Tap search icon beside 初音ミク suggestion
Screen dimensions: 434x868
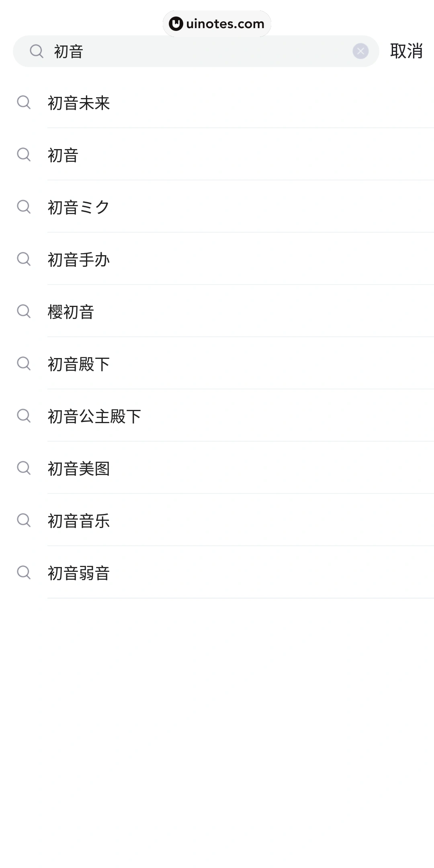(24, 207)
